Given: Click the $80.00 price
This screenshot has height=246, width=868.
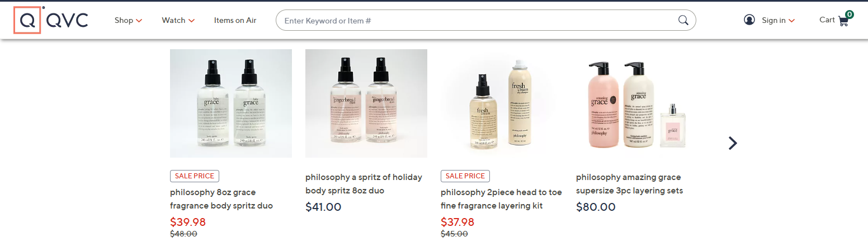Looking at the screenshot, I should click(x=596, y=207).
